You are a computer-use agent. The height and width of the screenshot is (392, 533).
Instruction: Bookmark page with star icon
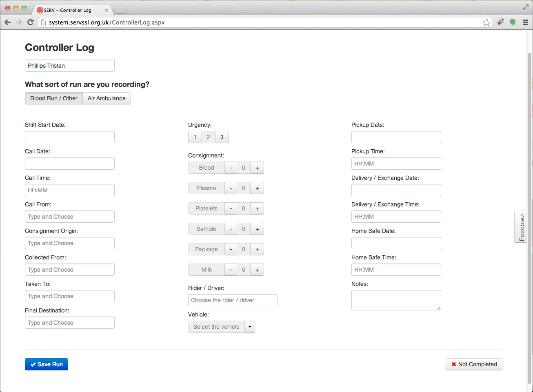pos(486,22)
